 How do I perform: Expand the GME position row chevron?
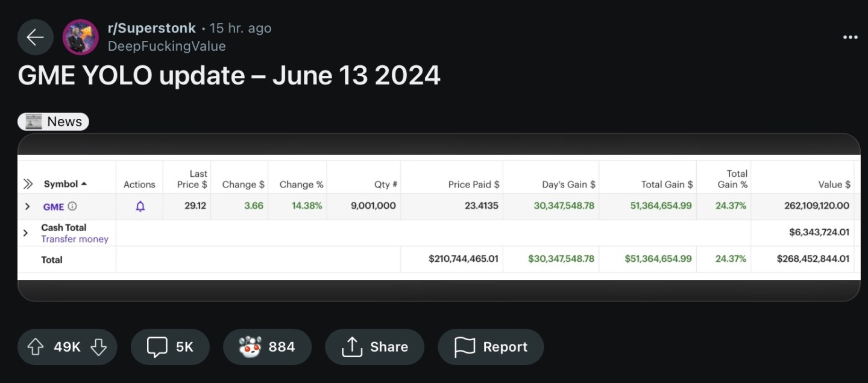click(x=27, y=206)
